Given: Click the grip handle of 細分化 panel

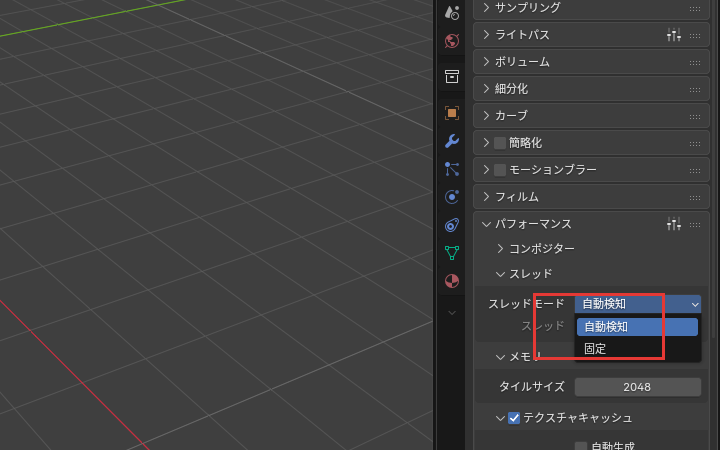Looking at the screenshot, I should (695, 90).
